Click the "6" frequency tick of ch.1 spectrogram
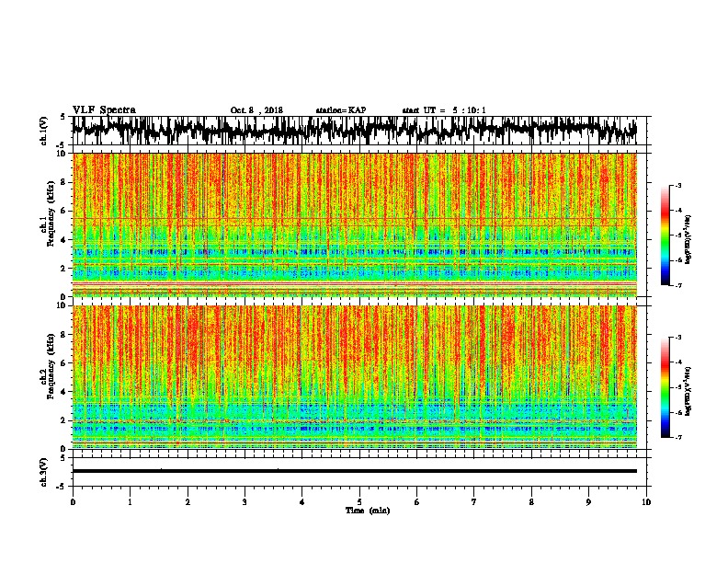Image resolution: width=728 pixels, height=563 pixels. tap(64, 211)
